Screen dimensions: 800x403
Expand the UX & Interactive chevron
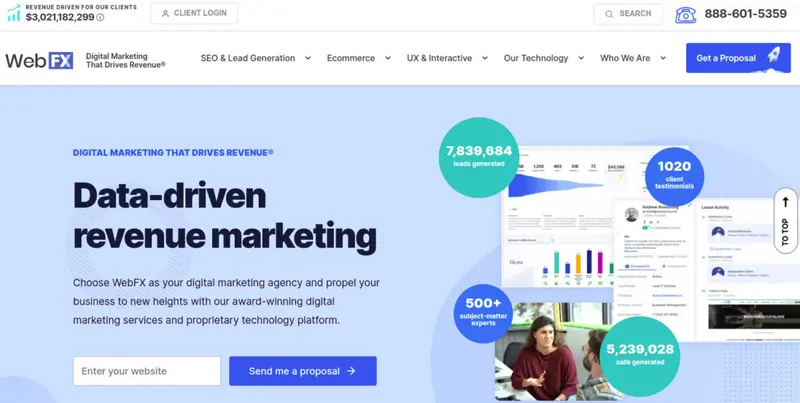[x=485, y=58]
